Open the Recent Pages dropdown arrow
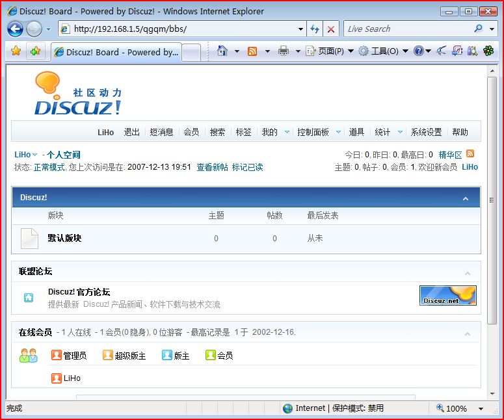504x420 pixels. click(x=48, y=29)
